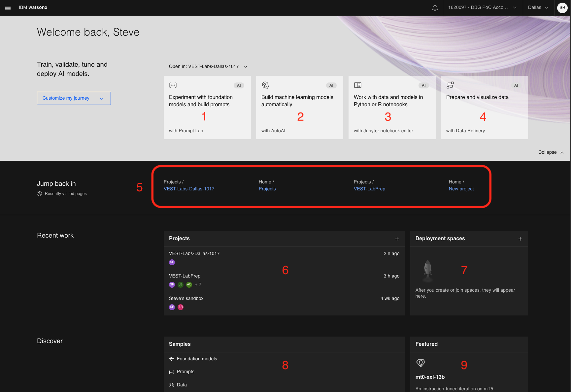571x392 pixels.
Task: Click the Samples panel header
Action: click(x=180, y=344)
